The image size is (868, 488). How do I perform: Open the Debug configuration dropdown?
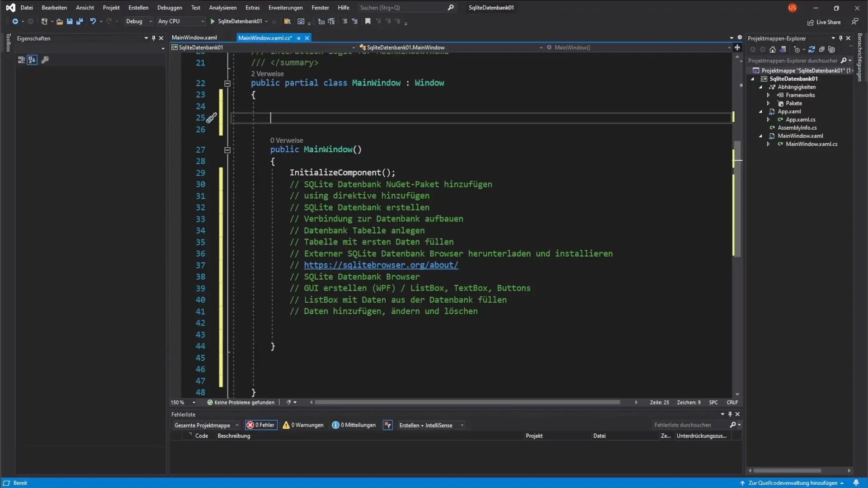[x=139, y=21]
